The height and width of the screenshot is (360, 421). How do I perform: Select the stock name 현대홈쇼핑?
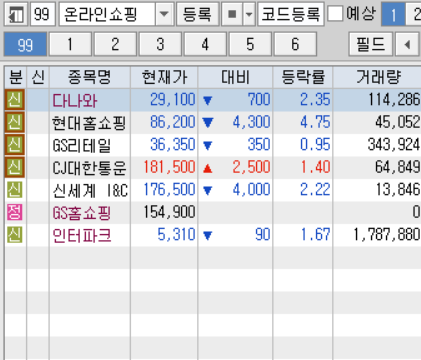89,123
